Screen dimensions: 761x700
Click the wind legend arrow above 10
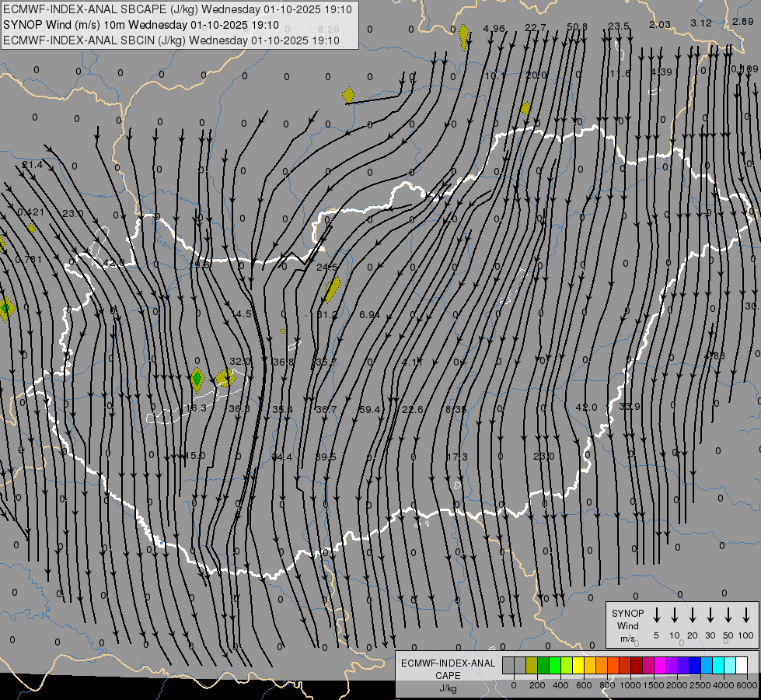(675, 615)
